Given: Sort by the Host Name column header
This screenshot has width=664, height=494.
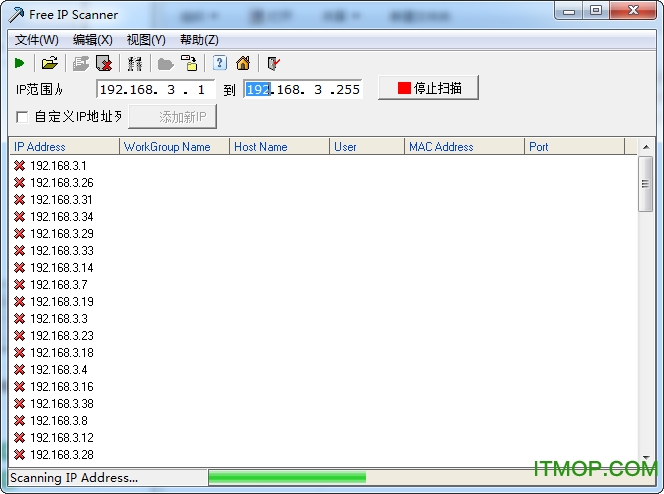Looking at the screenshot, I should tap(279, 147).
